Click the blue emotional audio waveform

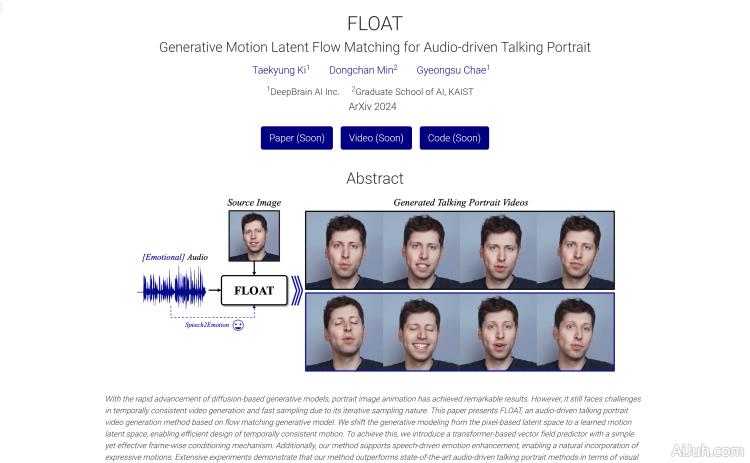pos(176,290)
